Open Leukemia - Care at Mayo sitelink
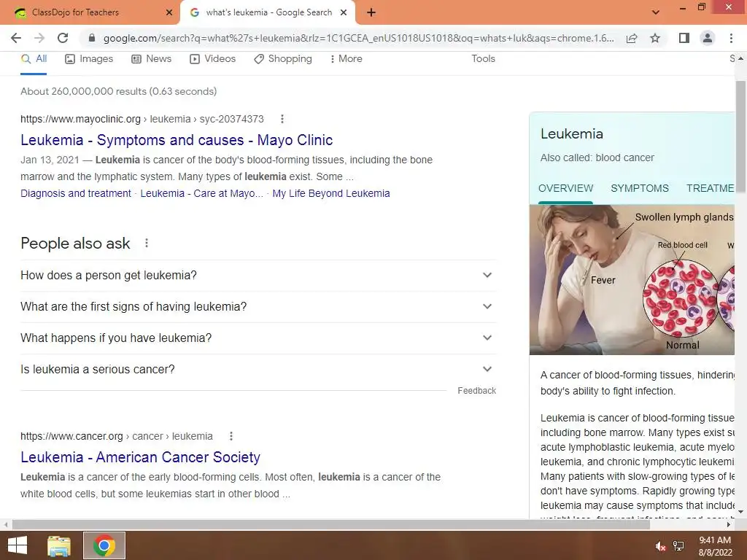Screen dimensions: 747x560 pos(201,193)
